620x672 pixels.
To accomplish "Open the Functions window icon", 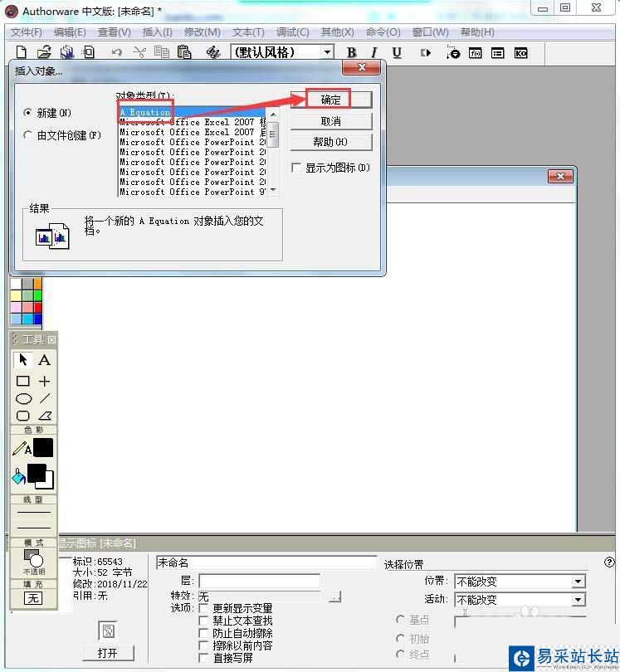I will click(475, 53).
